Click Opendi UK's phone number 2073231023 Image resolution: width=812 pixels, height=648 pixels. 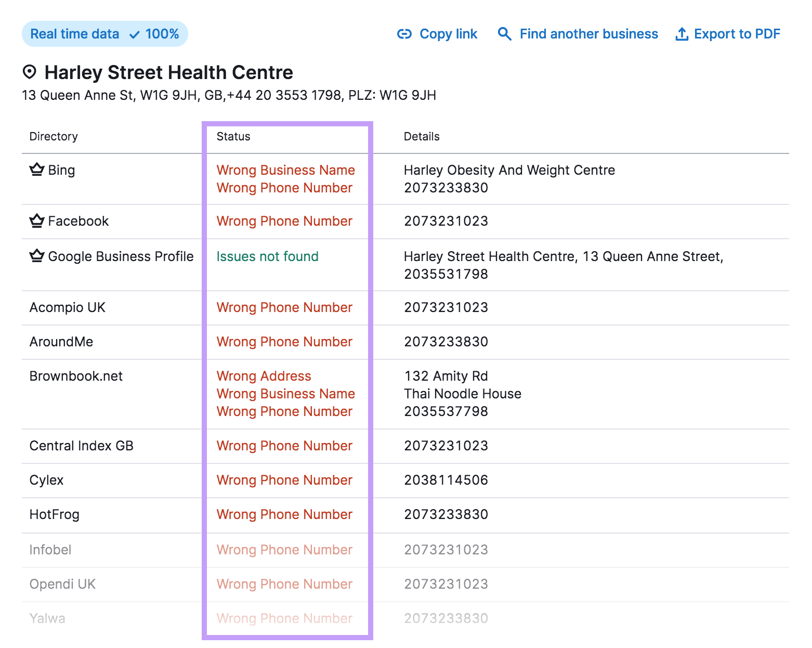point(446,584)
